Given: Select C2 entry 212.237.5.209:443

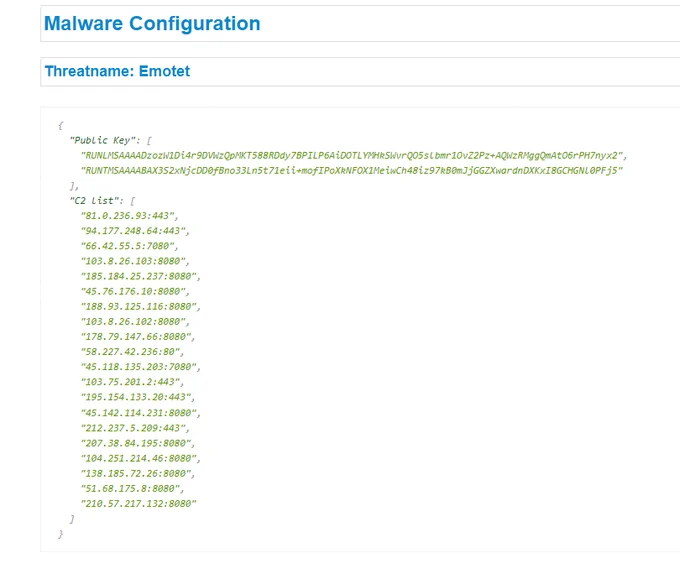Looking at the screenshot, I should coord(133,428).
